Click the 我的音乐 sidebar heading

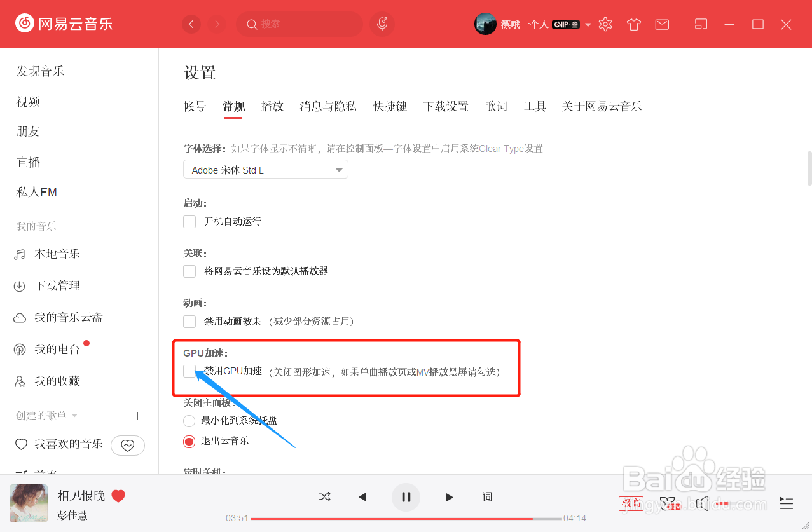pos(36,226)
